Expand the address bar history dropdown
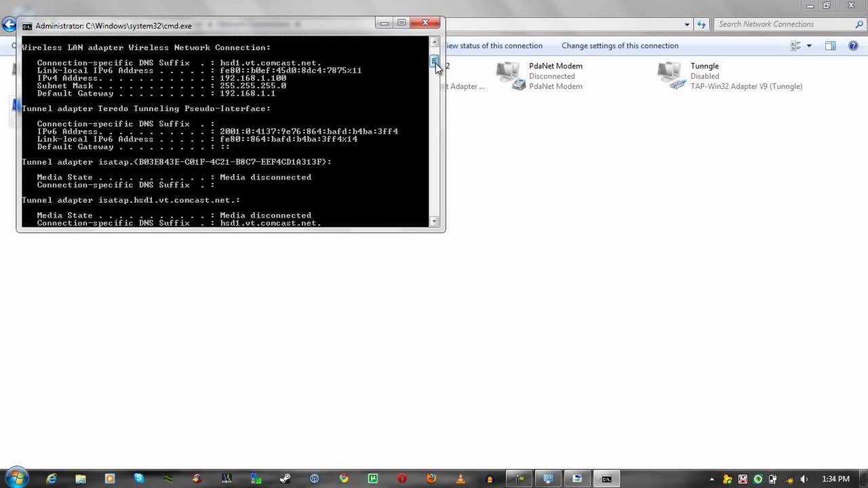Viewport: 868px width, 488px height. 687,24
